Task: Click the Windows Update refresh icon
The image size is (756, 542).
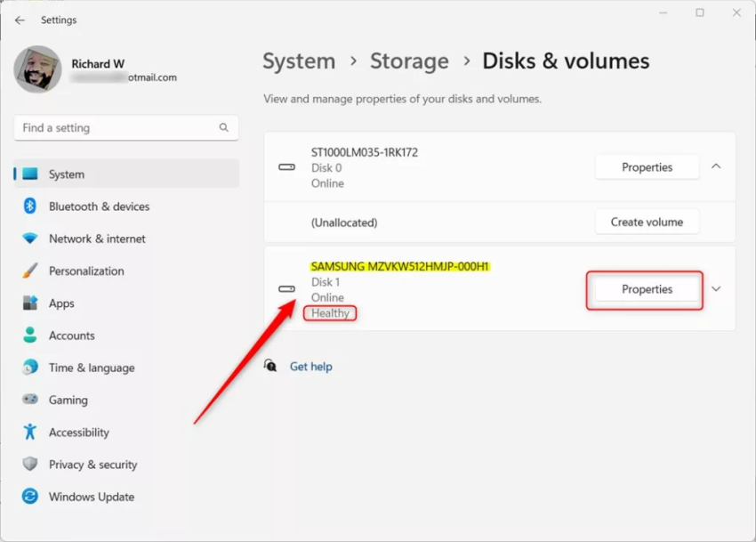Action: click(30, 497)
